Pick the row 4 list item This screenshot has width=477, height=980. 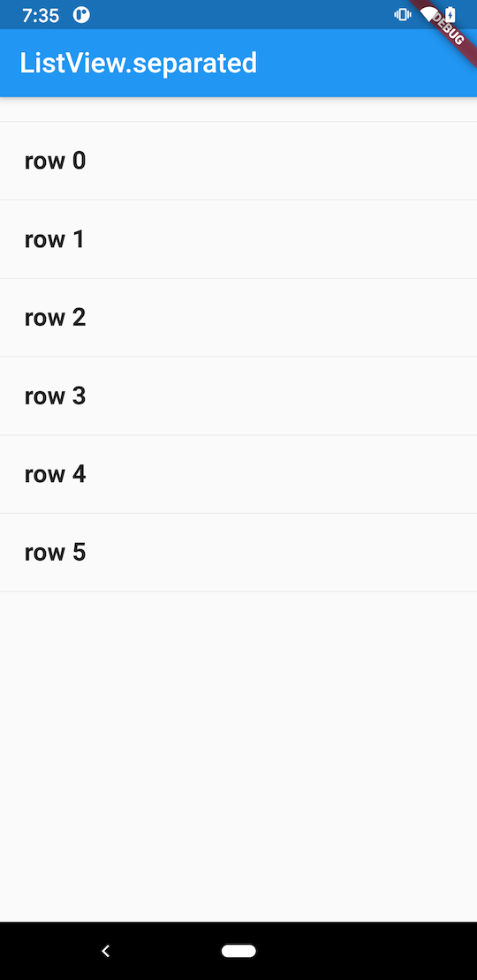pos(238,474)
